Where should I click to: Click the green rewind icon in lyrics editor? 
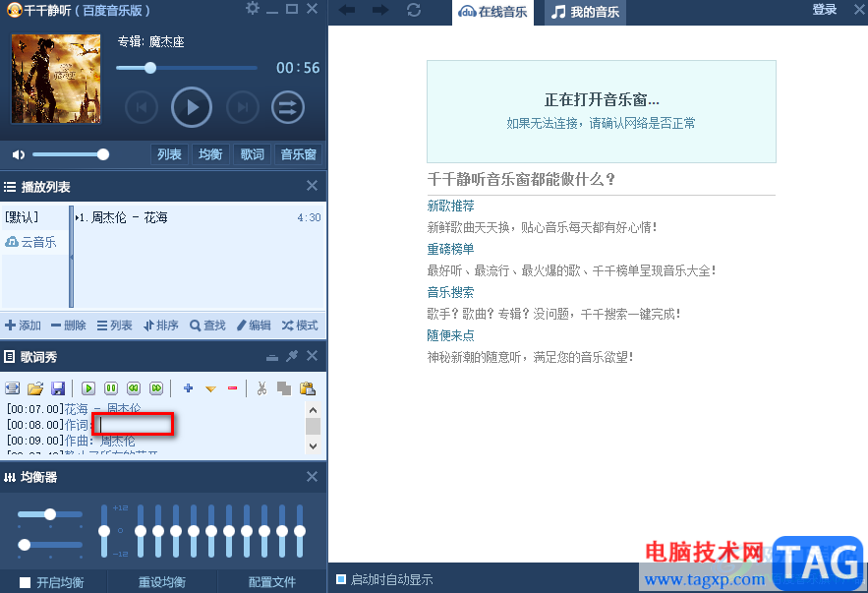pyautogui.click(x=134, y=388)
